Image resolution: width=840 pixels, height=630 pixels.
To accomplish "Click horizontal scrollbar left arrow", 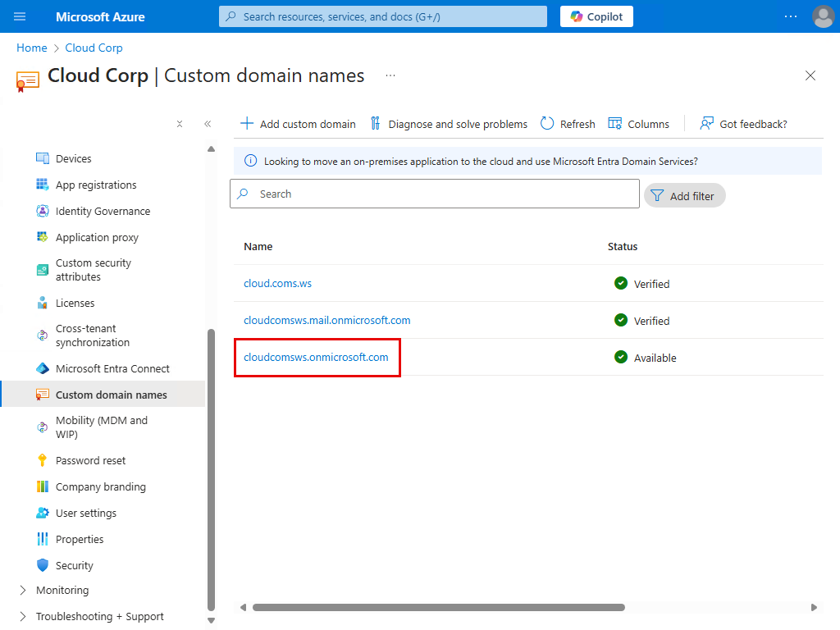I will point(243,607).
